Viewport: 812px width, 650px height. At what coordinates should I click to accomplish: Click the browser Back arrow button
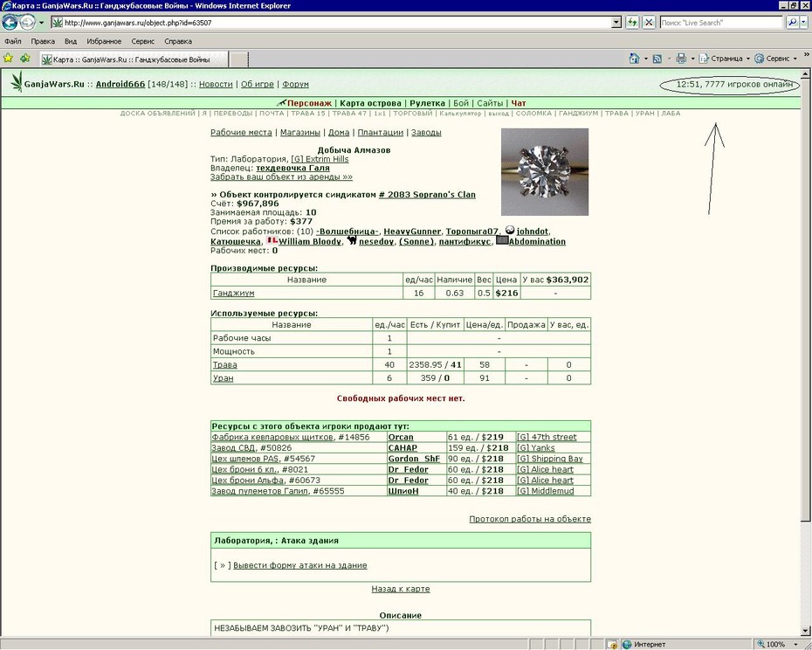point(10,23)
